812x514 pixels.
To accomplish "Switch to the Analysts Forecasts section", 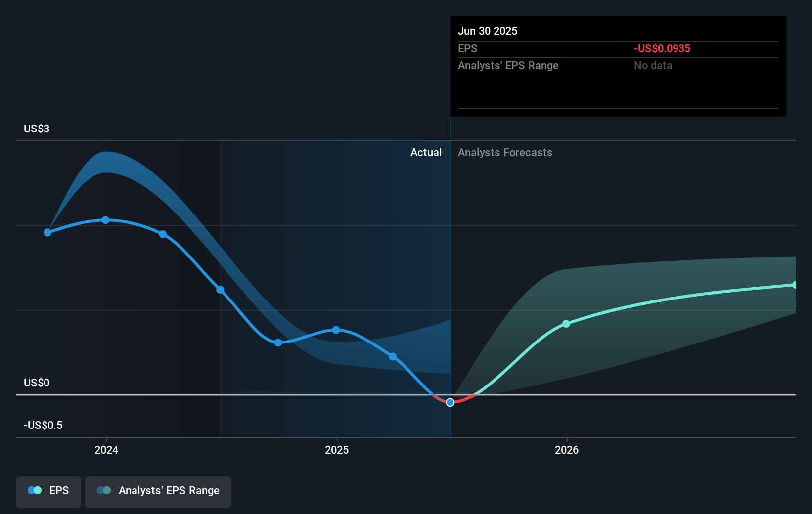I will click(505, 152).
